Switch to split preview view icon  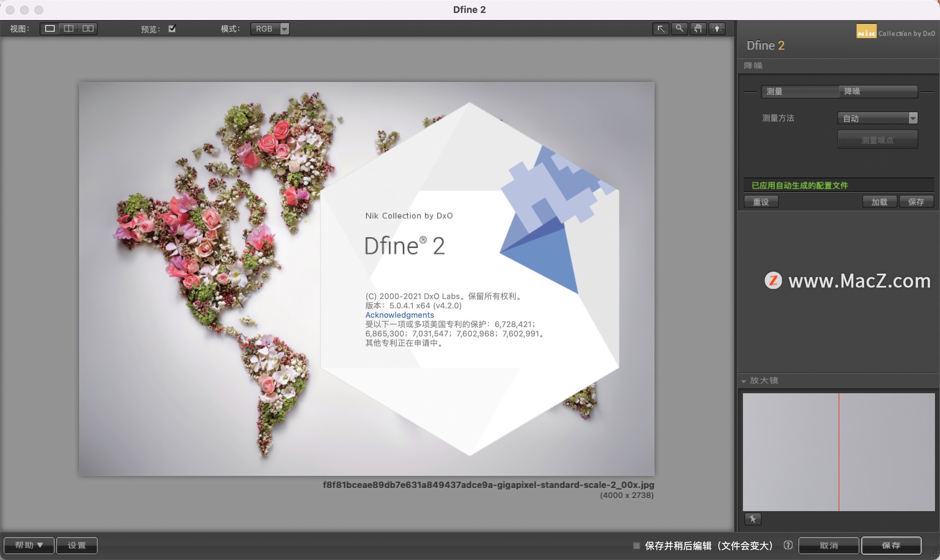pyautogui.click(x=69, y=29)
